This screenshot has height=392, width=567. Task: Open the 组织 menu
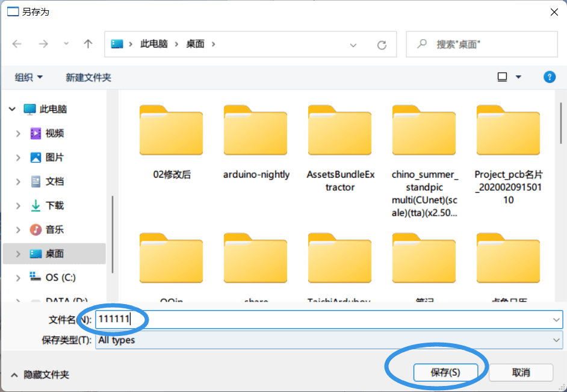pos(28,77)
